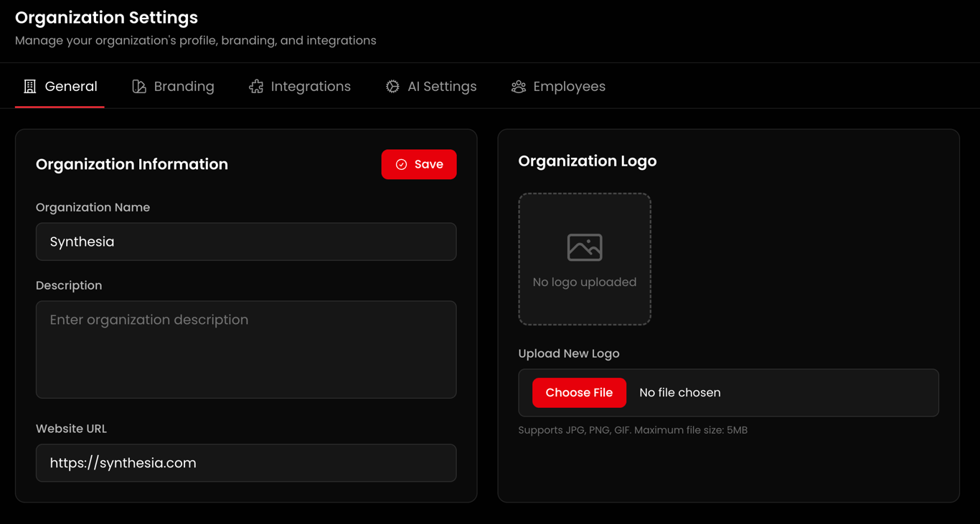Click the AI Settings gear icon

point(392,87)
